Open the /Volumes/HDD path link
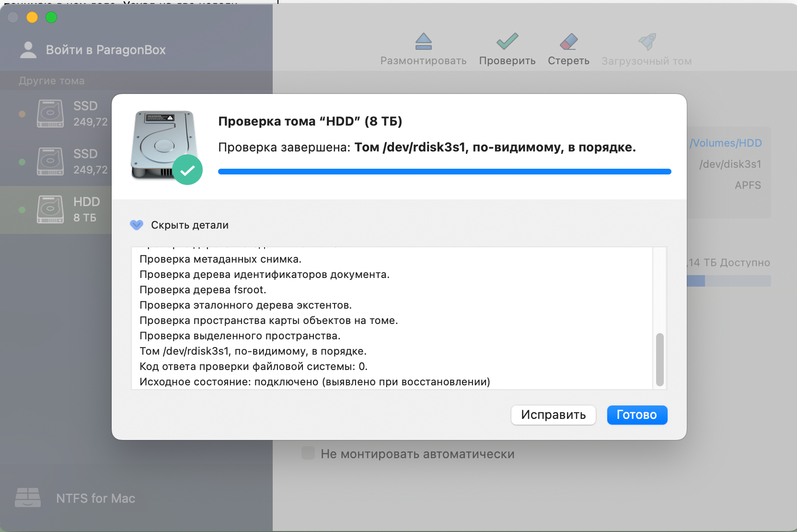 click(x=726, y=143)
